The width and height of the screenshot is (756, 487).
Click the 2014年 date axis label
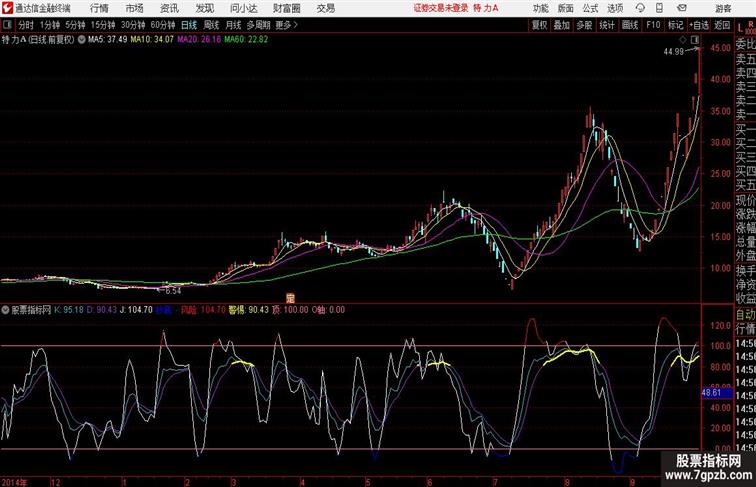pos(14,482)
